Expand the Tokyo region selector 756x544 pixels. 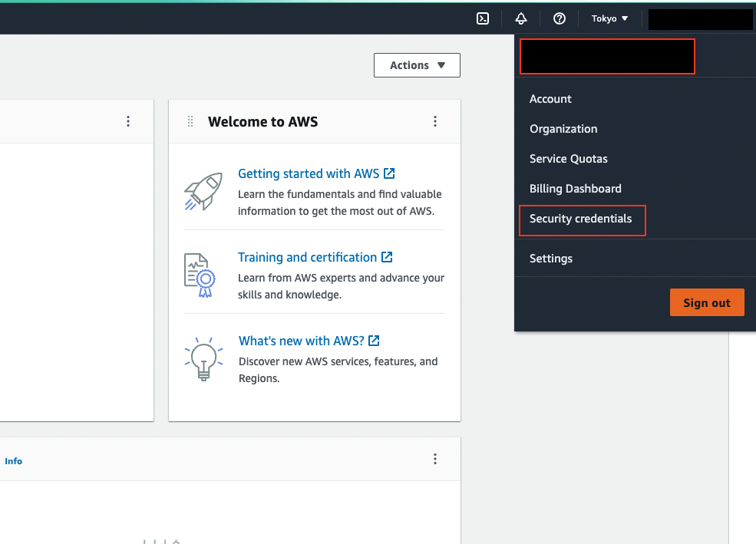click(609, 18)
